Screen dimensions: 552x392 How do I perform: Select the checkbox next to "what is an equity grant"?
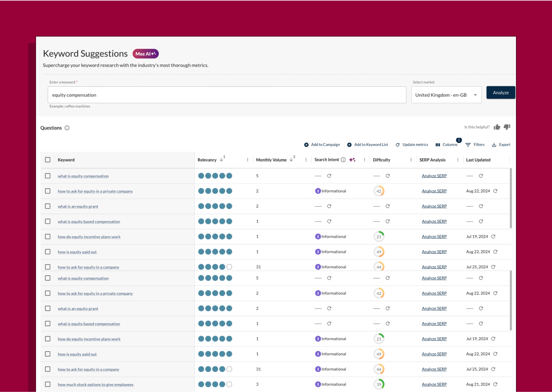pyautogui.click(x=48, y=206)
